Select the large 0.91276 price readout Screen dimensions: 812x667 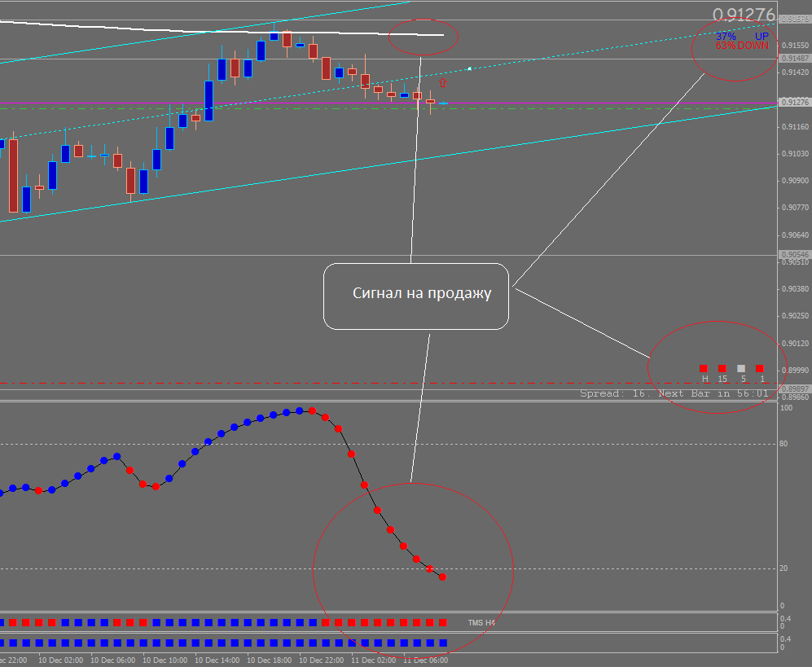click(744, 15)
